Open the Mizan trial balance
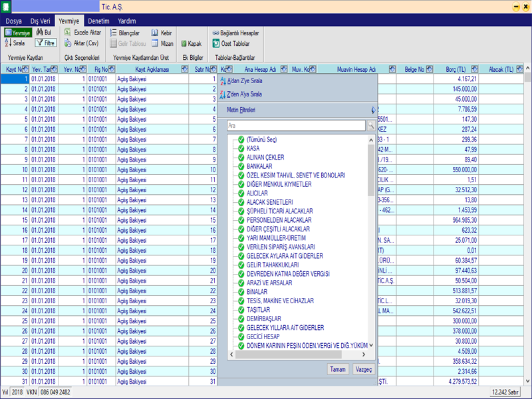The width and height of the screenshot is (532, 399). tap(162, 43)
